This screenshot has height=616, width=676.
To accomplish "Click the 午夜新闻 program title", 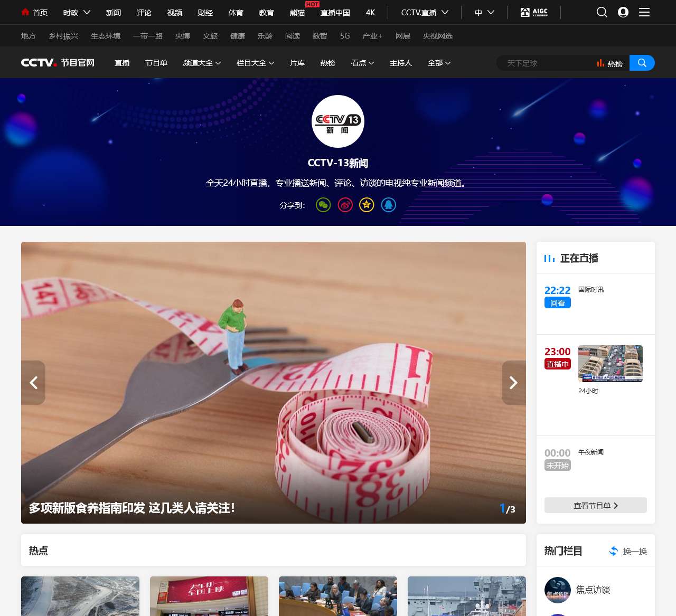I will (591, 452).
